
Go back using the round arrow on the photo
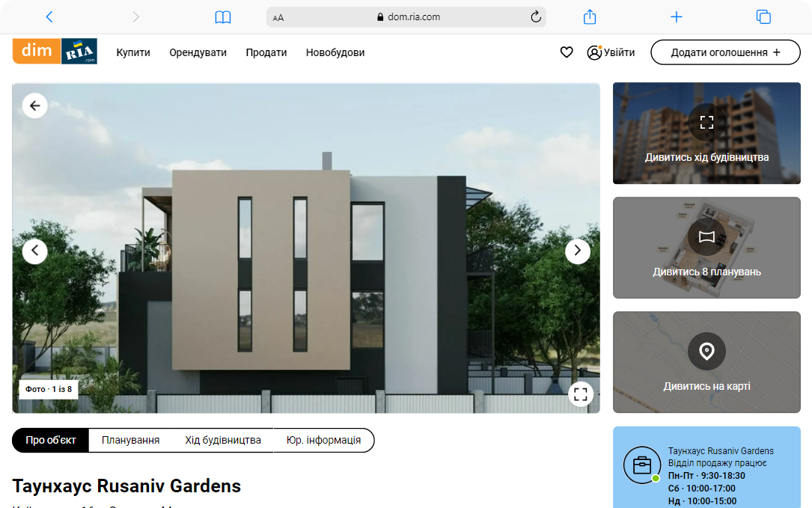pos(34,105)
